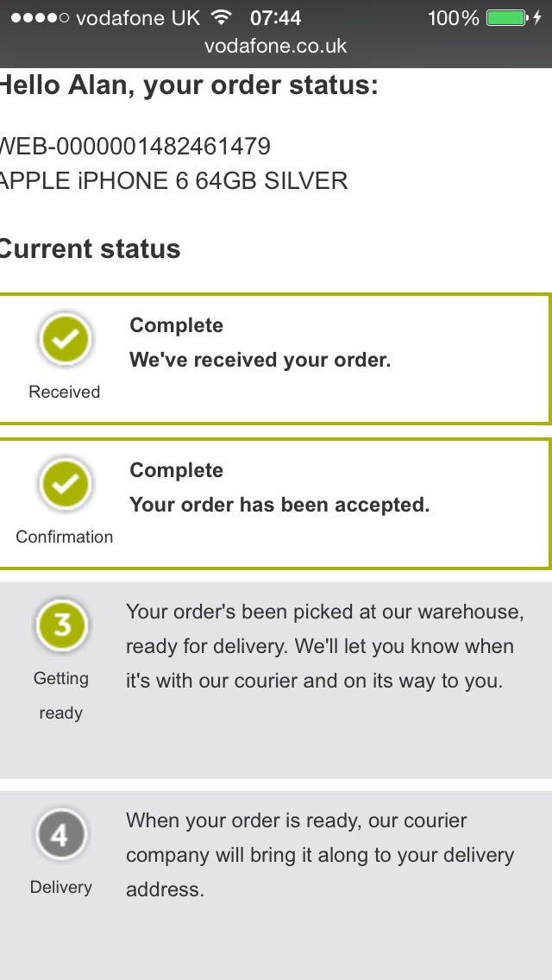Tap the step 3 Getting ready icon
Screen dimensions: 552x980
click(61, 626)
